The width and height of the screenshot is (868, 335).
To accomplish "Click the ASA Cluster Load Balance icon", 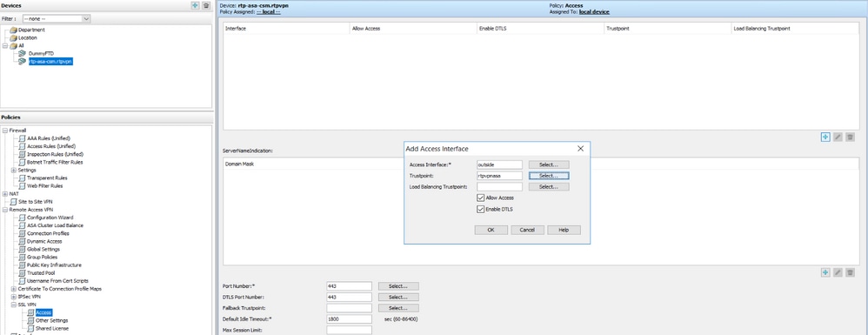I will (22, 225).
